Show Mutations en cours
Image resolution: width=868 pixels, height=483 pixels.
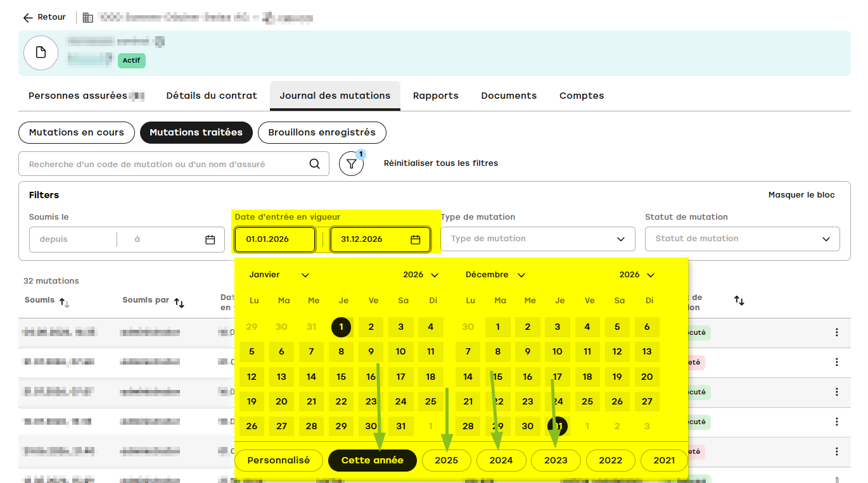(x=77, y=132)
